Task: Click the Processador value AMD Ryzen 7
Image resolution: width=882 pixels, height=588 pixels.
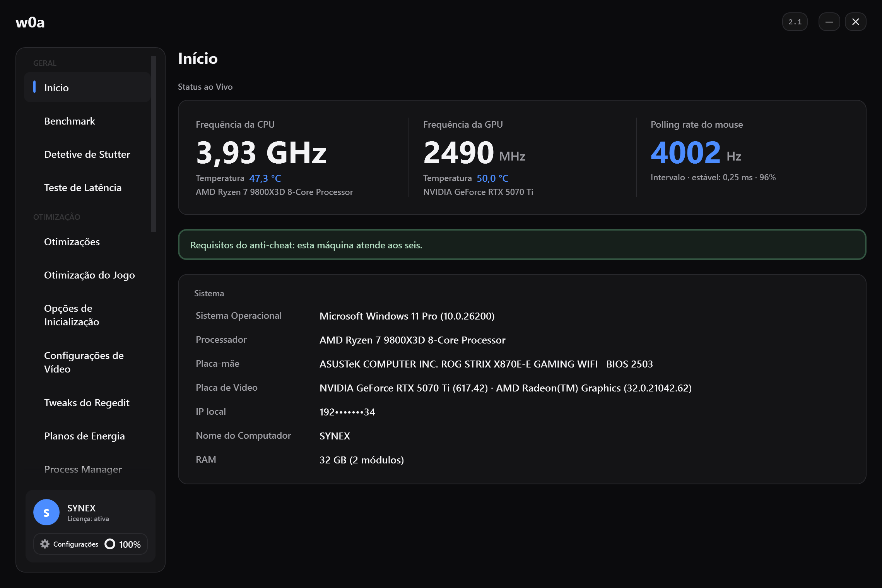Action: (412, 340)
